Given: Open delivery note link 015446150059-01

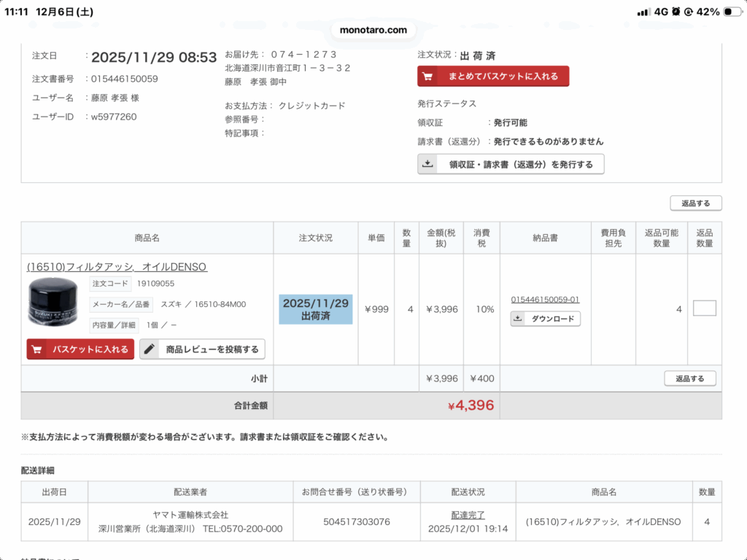Looking at the screenshot, I should point(545,300).
